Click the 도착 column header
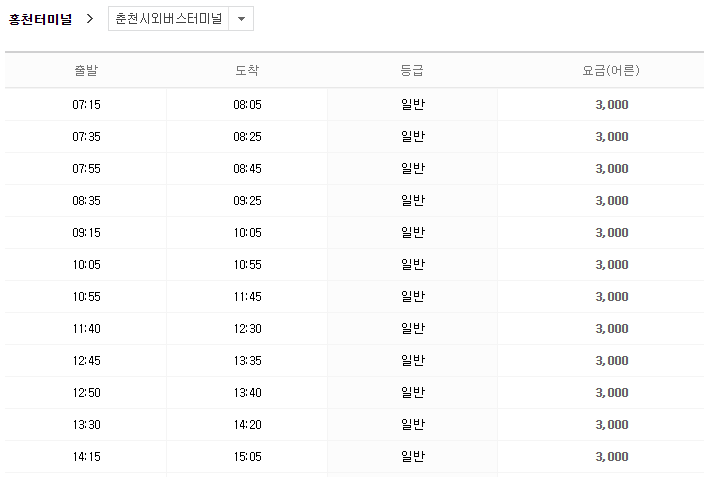The image size is (704, 477). pos(247,71)
